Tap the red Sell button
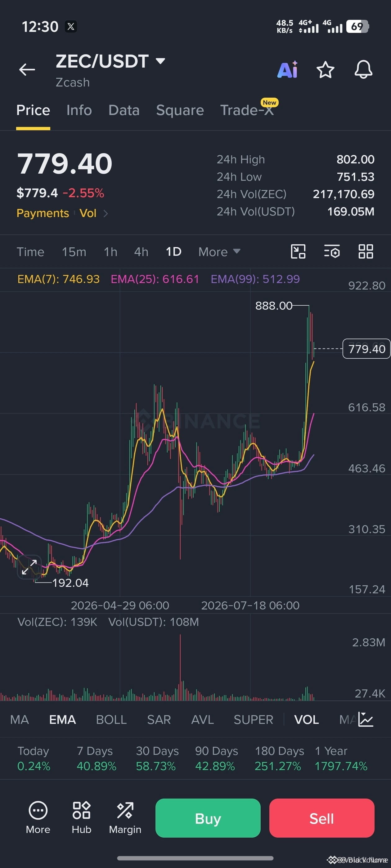The height and width of the screenshot is (868, 391). click(321, 818)
